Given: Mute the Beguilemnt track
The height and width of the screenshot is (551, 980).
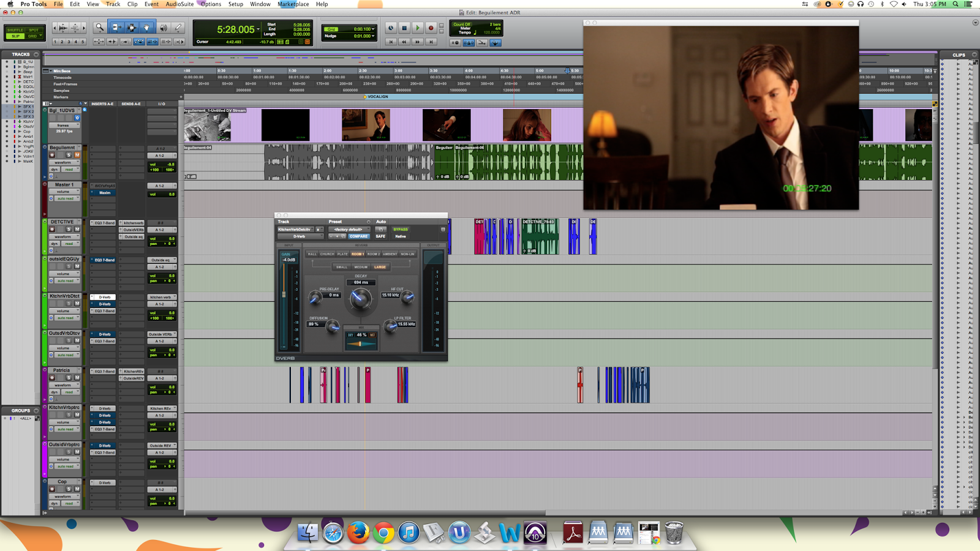Looking at the screenshot, I should point(77,155).
